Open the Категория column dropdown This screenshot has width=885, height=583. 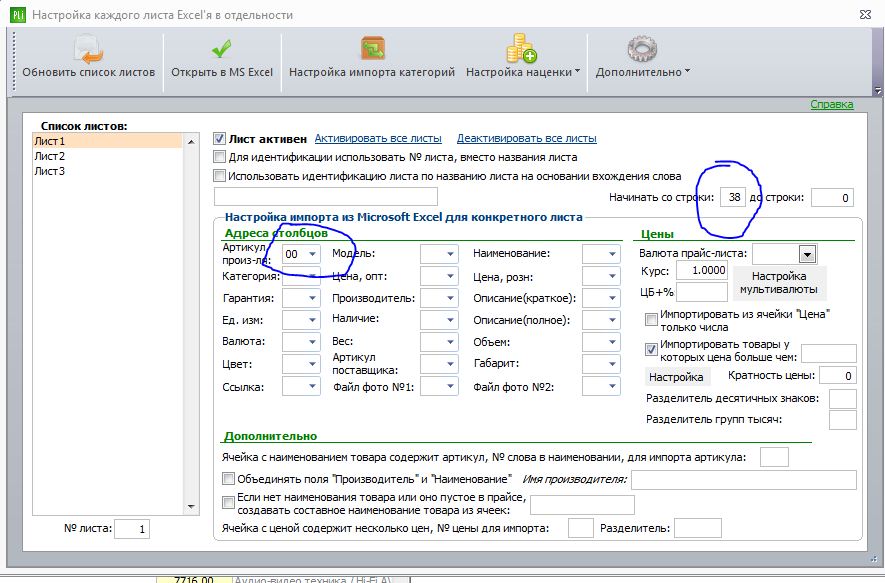click(x=312, y=277)
